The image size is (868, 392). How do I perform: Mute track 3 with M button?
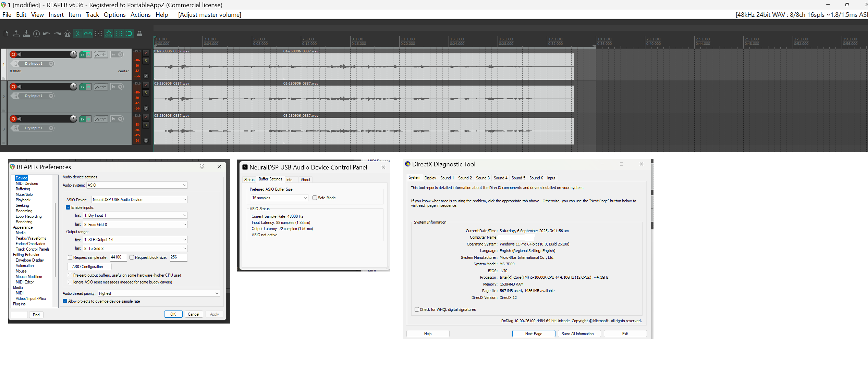click(x=146, y=117)
